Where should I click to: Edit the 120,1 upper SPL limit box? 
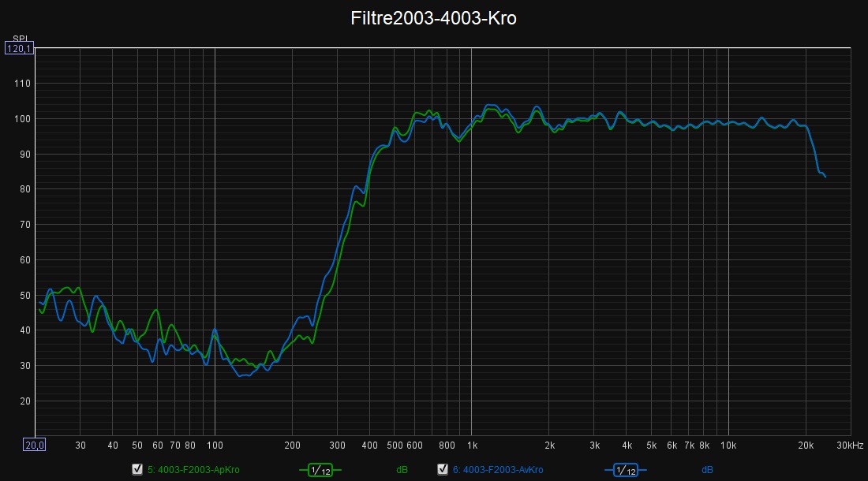tap(19, 49)
